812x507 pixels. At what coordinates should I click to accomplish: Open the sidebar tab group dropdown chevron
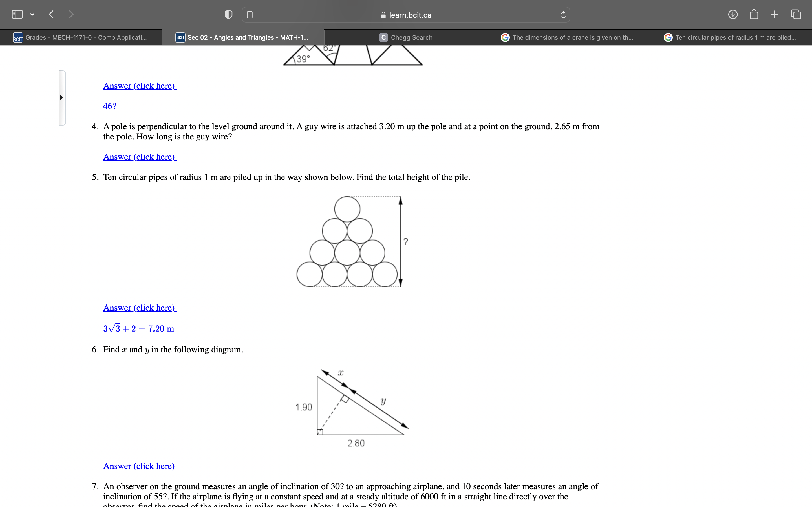coord(32,14)
